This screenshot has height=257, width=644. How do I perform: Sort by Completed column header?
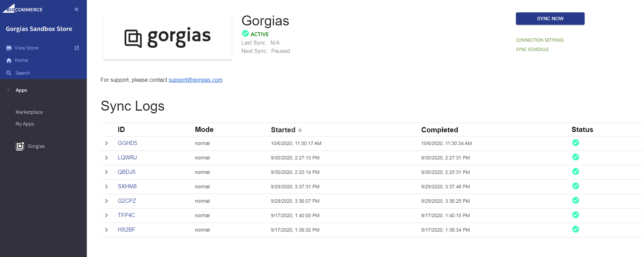pyautogui.click(x=439, y=130)
